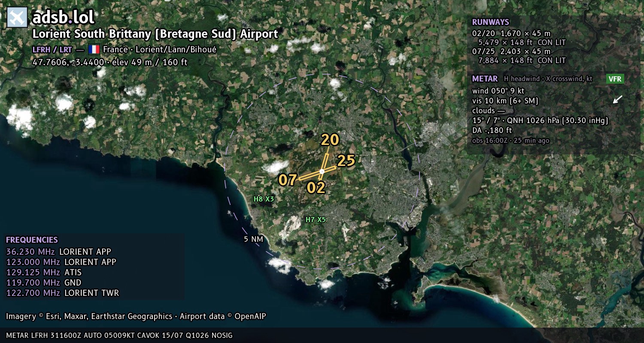Select runway end label 20
The image size is (644, 343).
click(x=330, y=140)
